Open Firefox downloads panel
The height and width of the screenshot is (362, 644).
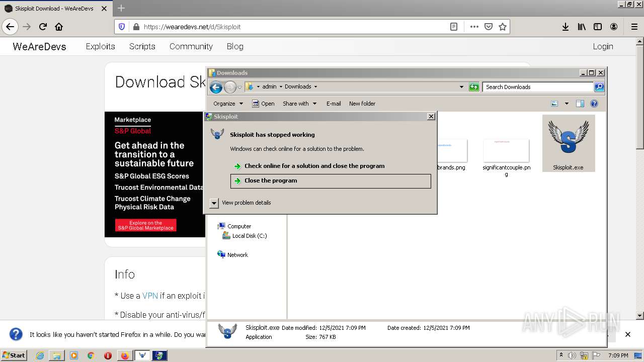(x=566, y=27)
